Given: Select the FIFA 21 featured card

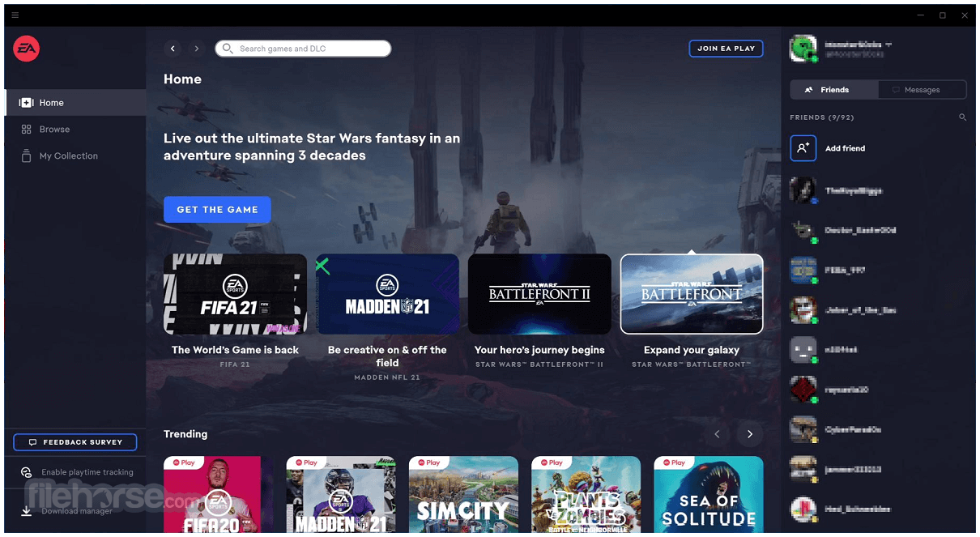Looking at the screenshot, I should tap(235, 294).
